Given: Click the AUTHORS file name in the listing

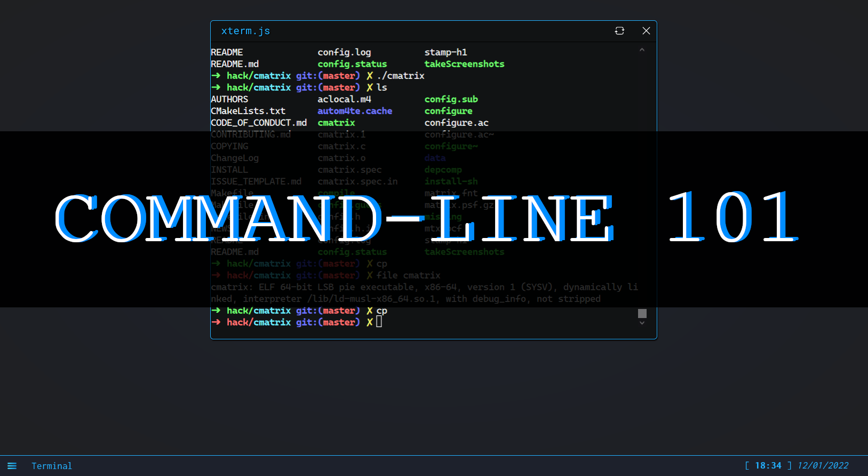Looking at the screenshot, I should coord(229,99).
